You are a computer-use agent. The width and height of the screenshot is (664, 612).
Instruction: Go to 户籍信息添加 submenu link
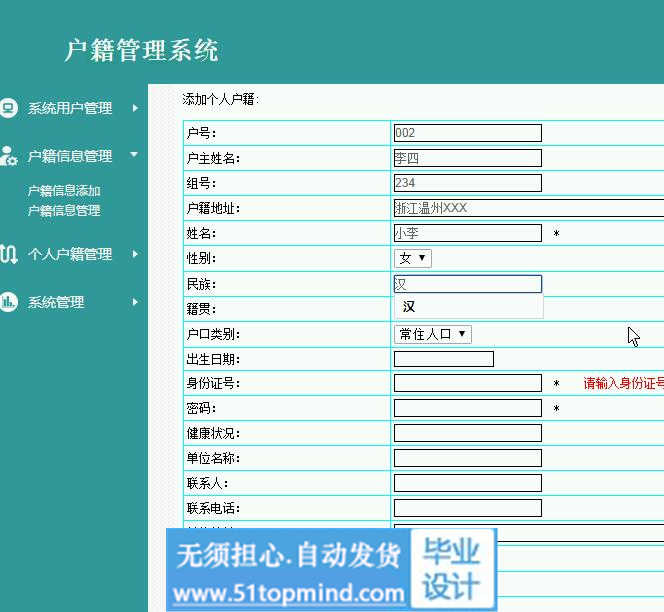point(64,191)
